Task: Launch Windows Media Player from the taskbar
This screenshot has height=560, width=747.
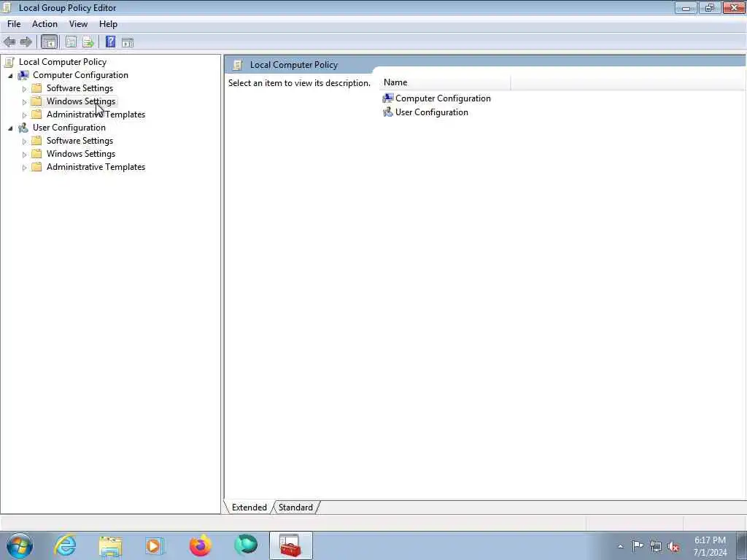Action: pyautogui.click(x=155, y=546)
